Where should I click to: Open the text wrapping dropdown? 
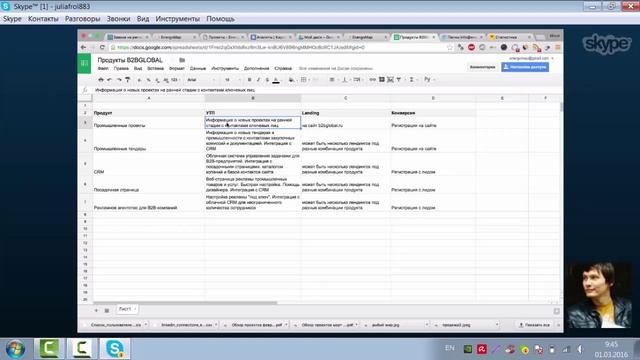pyautogui.click(x=358, y=80)
